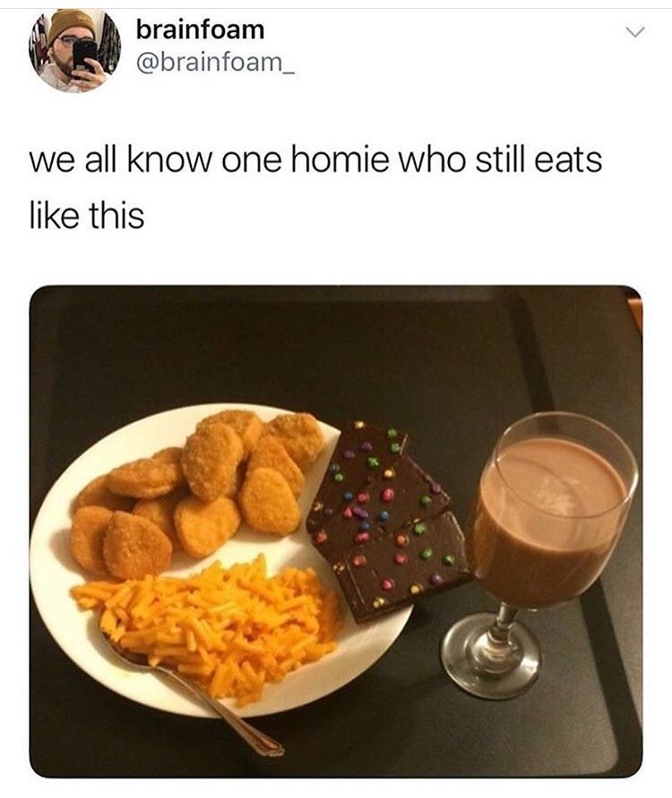Click the tweet text about one homie

click(315, 187)
